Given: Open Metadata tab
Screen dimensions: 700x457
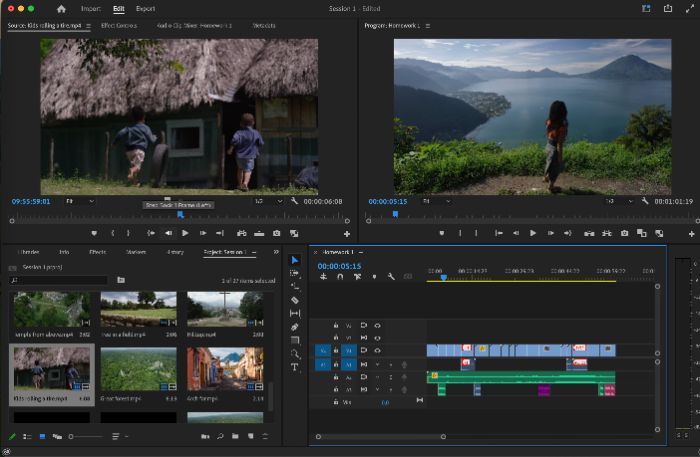Looking at the screenshot, I should 264,25.
